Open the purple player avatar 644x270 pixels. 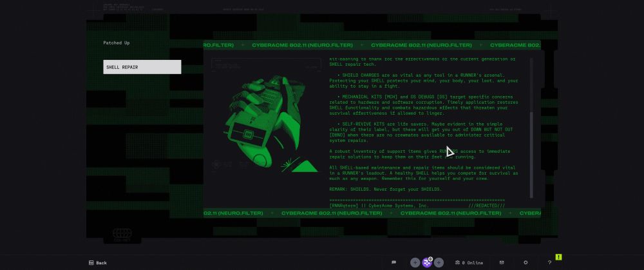426,263
